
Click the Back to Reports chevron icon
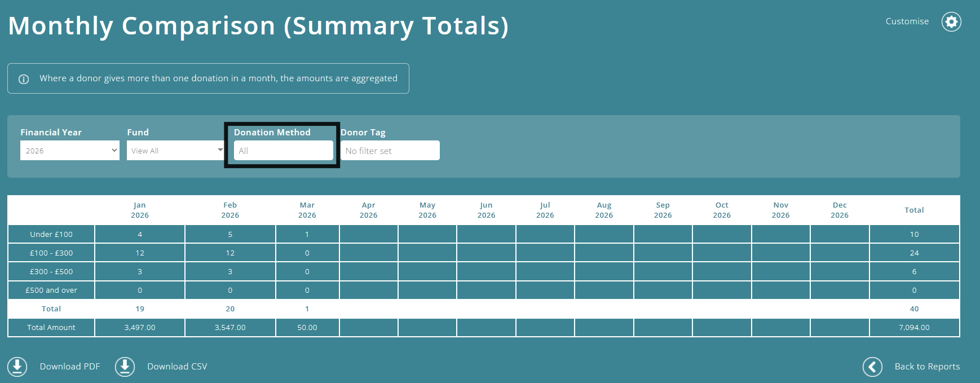[x=872, y=367]
